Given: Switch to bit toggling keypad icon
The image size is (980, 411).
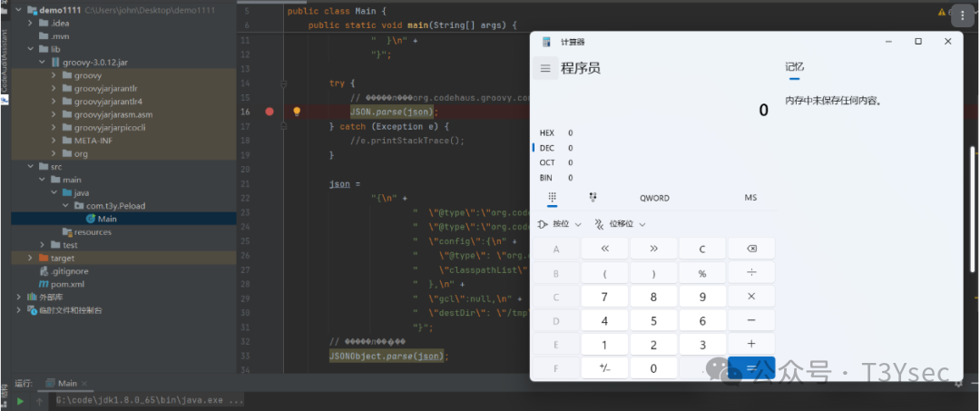Looking at the screenshot, I should pyautogui.click(x=593, y=198).
